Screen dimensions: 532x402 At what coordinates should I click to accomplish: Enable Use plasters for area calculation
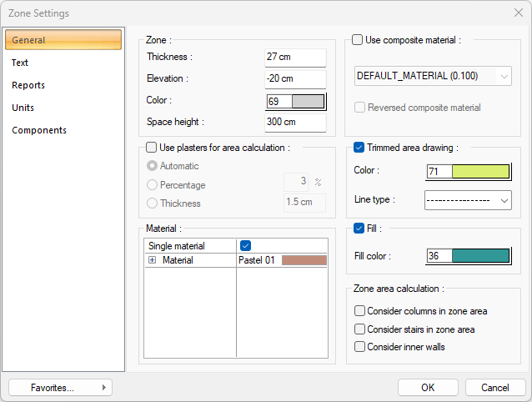pyautogui.click(x=152, y=148)
